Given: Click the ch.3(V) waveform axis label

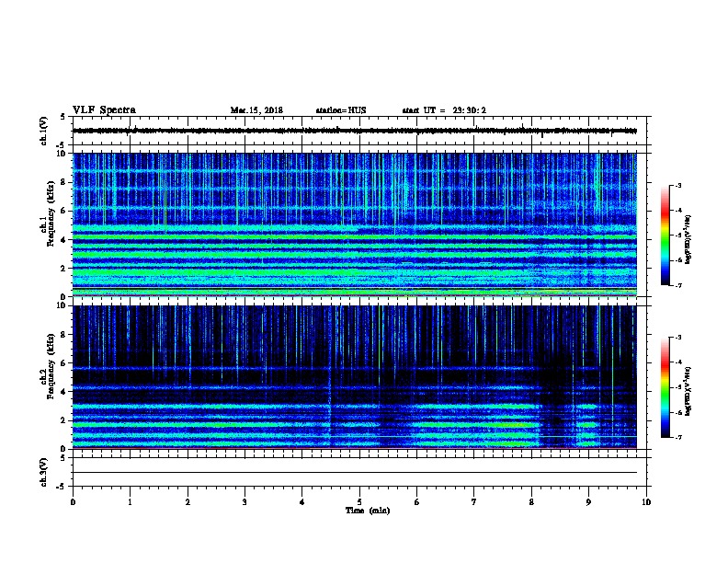Looking at the screenshot, I should click(44, 472).
